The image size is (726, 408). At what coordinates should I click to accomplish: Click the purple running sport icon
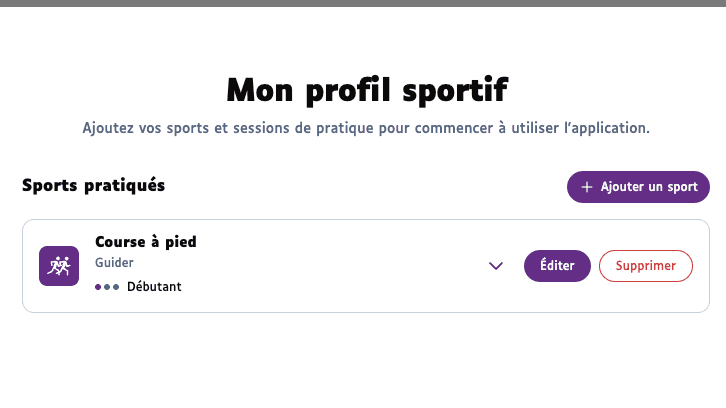58,266
